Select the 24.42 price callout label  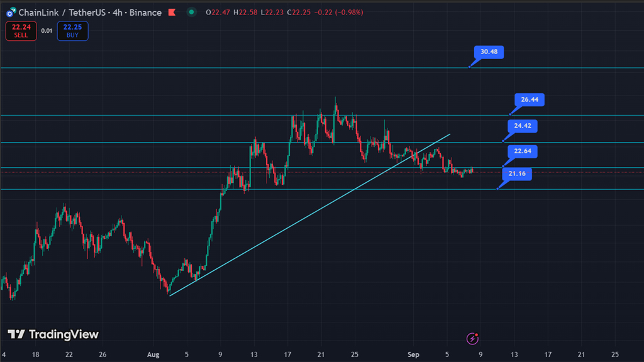[522, 126]
